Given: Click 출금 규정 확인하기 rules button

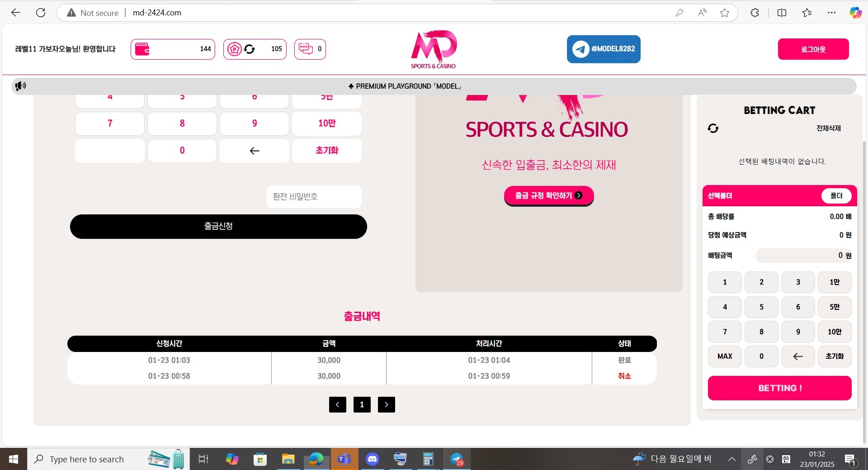Looking at the screenshot, I should point(549,196).
